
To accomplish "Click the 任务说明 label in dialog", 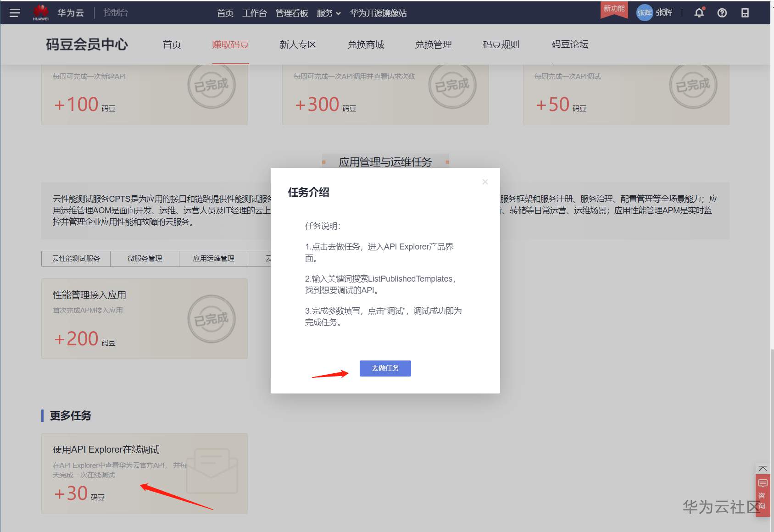I will pyautogui.click(x=323, y=226).
